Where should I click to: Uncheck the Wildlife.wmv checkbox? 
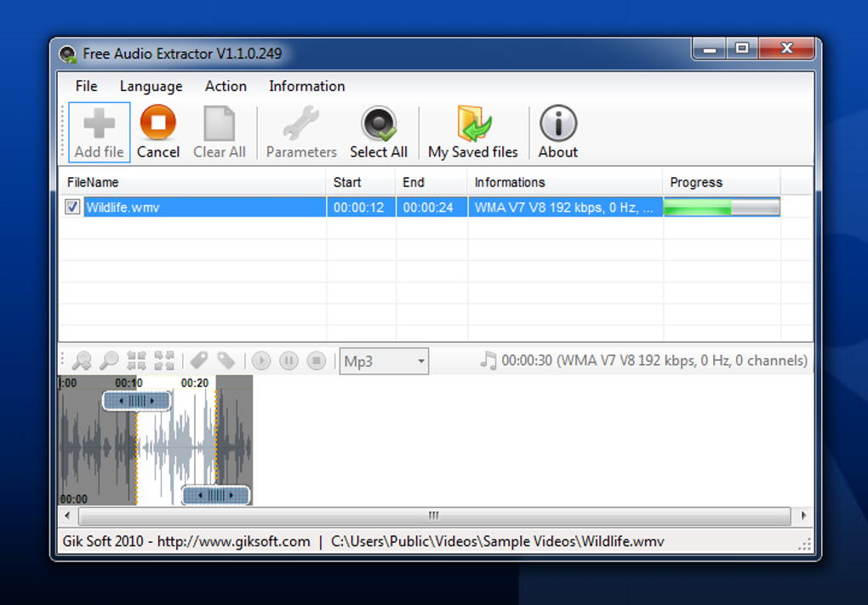[72, 207]
